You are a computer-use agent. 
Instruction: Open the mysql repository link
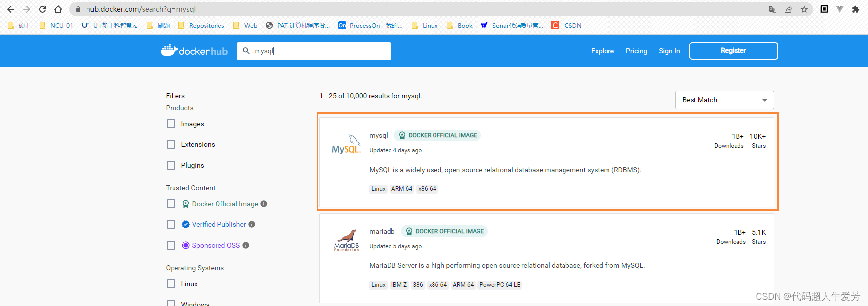pos(379,135)
